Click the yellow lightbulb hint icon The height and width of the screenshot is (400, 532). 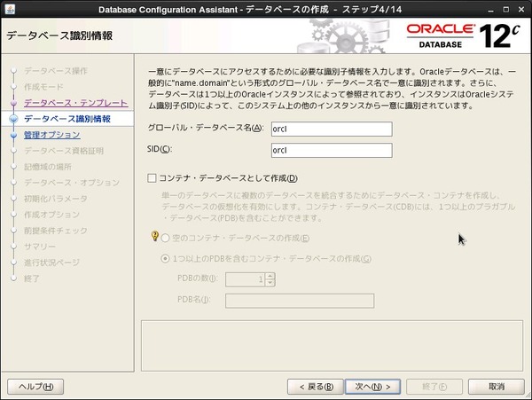pyautogui.click(x=154, y=236)
